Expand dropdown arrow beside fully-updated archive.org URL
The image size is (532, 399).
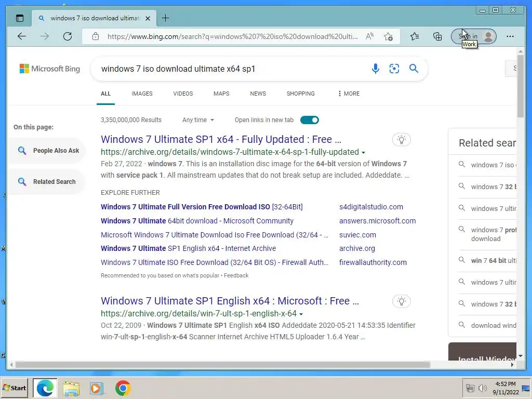[363, 153]
